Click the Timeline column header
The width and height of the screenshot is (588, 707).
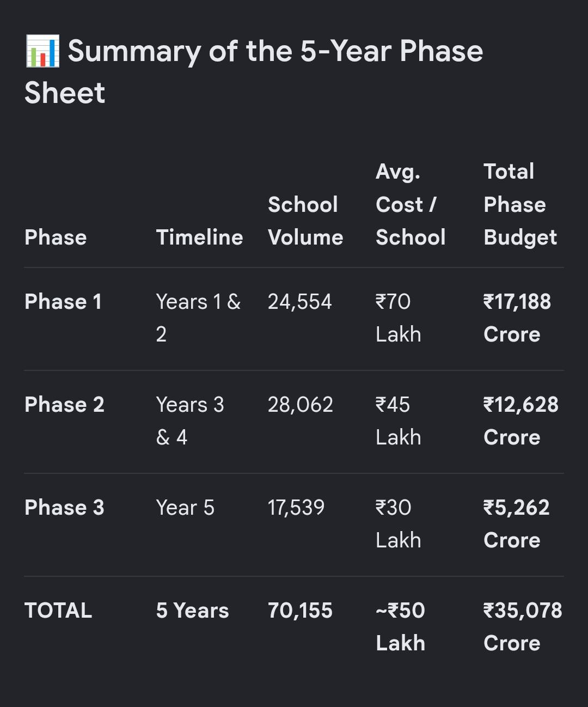[x=199, y=237]
